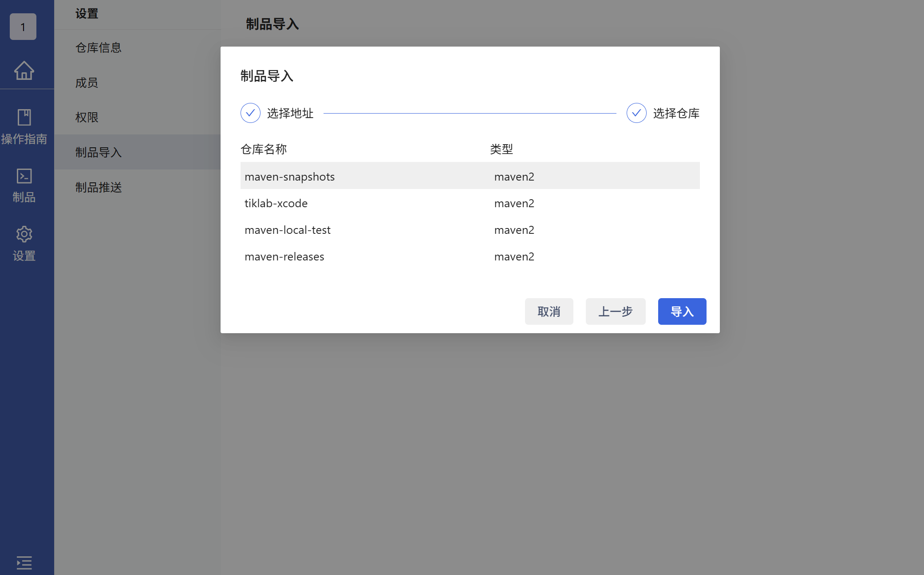The width and height of the screenshot is (924, 575).
Task: Open the 设置 gear icon
Action: tap(24, 234)
